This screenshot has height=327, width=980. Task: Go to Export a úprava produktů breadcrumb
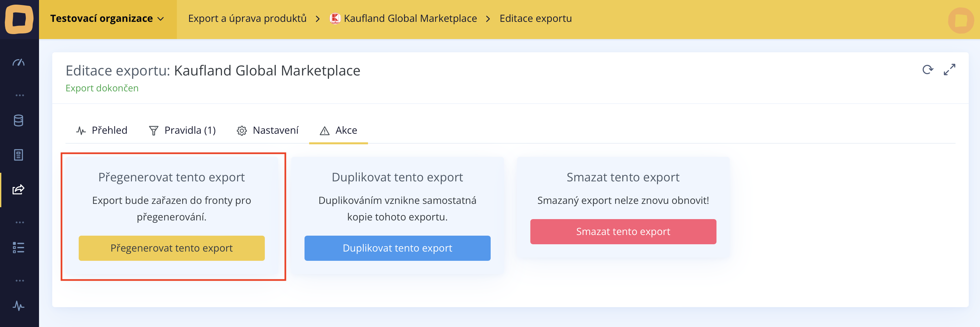pos(247,19)
